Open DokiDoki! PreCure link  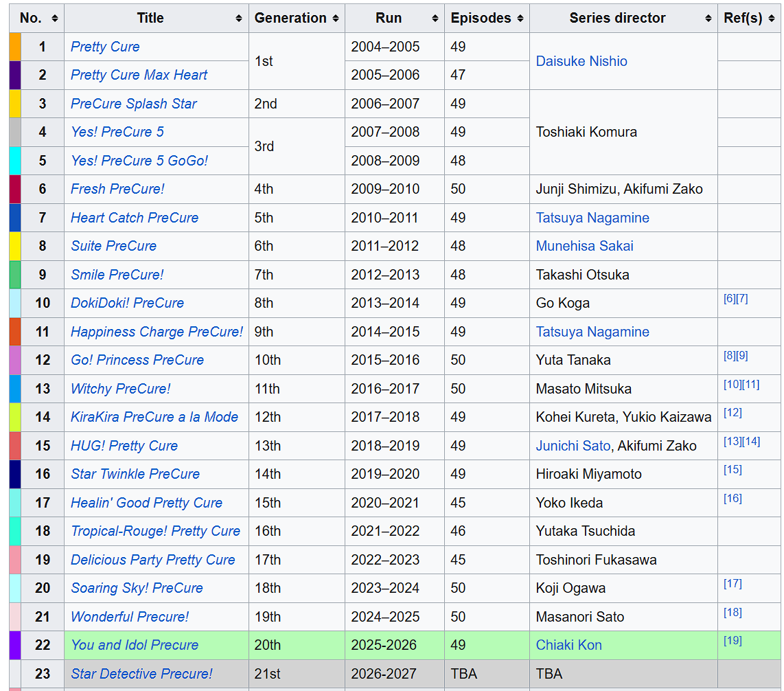(127, 303)
